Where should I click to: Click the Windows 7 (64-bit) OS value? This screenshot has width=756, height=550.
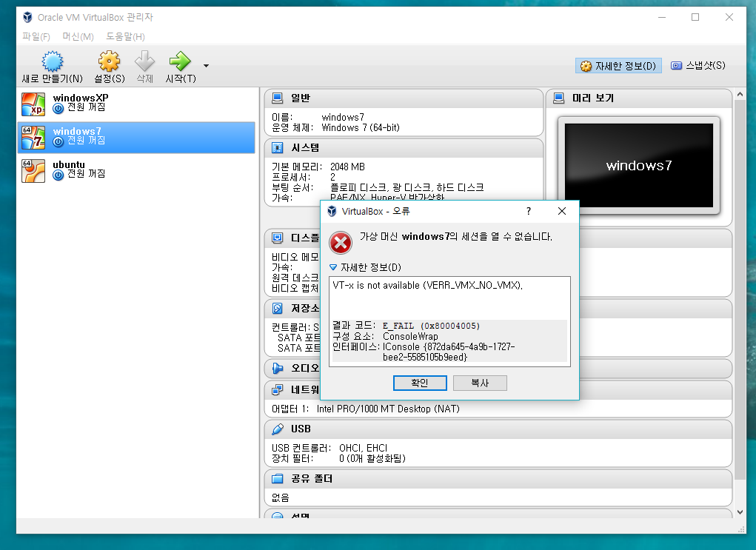coord(361,128)
